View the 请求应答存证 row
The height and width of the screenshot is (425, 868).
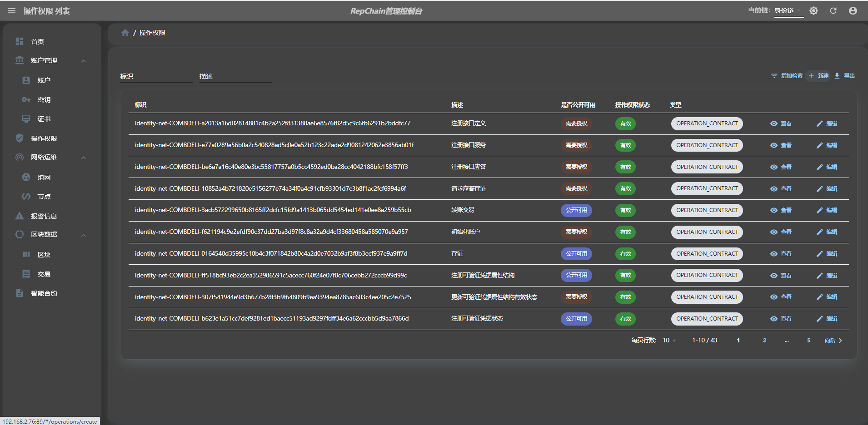point(781,189)
